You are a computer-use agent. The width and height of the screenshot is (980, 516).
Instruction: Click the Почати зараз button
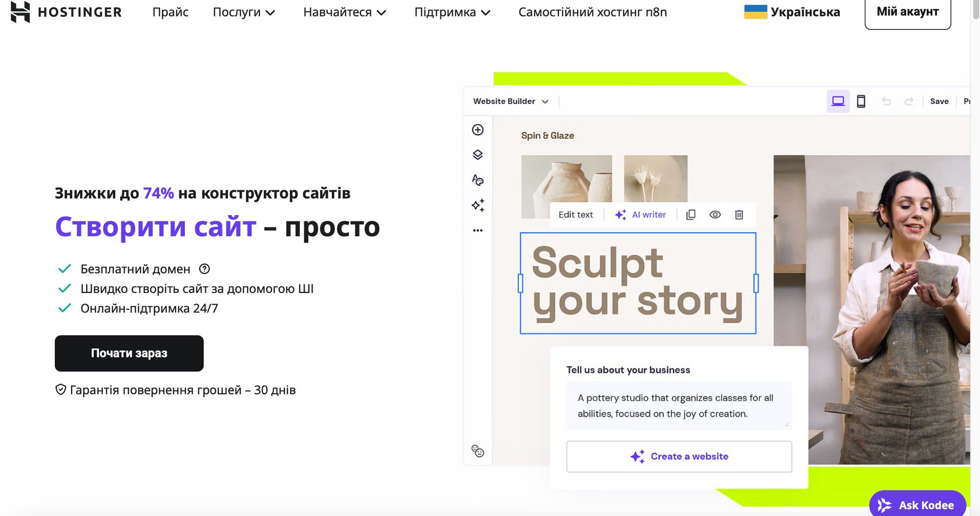pos(129,353)
